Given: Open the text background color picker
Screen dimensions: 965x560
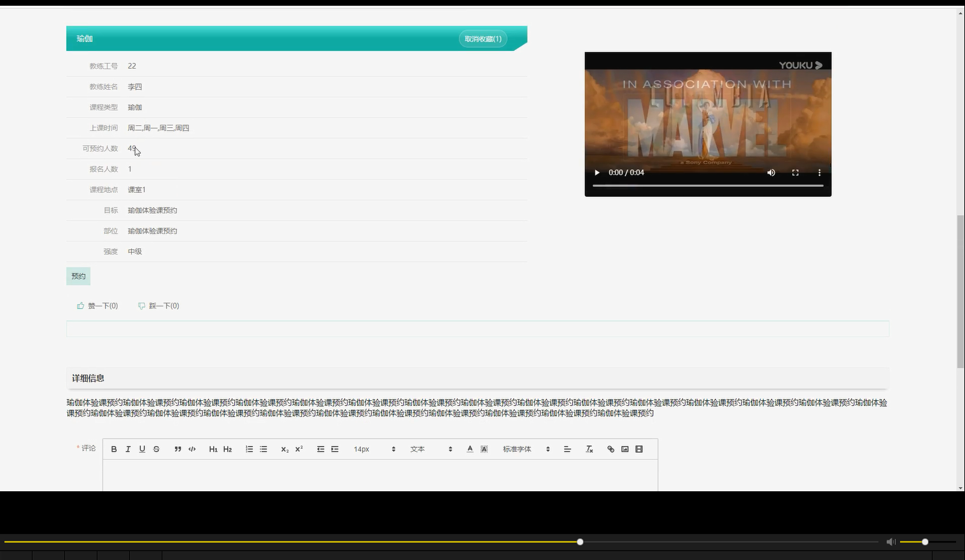Looking at the screenshot, I should pos(484,449).
